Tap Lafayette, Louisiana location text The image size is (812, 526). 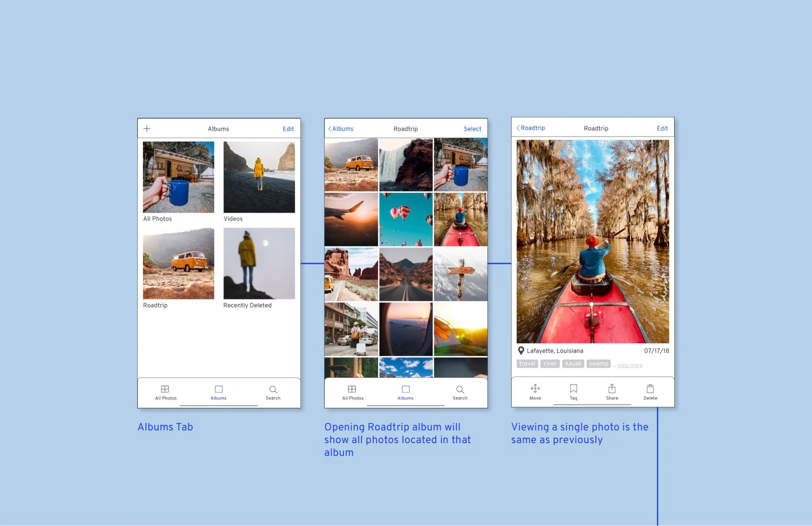(555, 351)
